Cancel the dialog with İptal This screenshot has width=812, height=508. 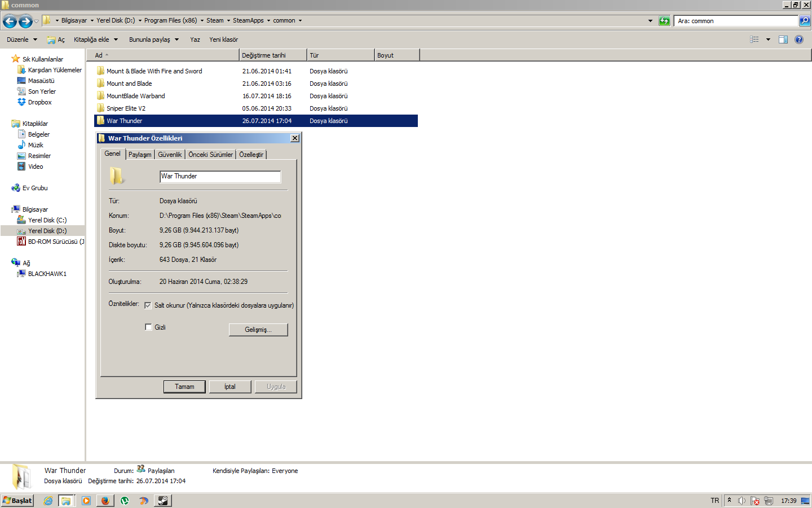(230, 387)
